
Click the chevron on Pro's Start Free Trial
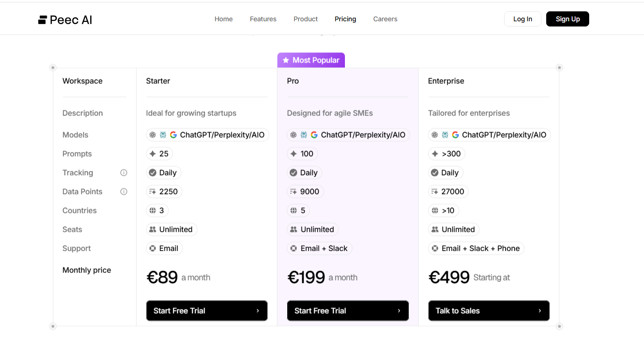click(400, 311)
